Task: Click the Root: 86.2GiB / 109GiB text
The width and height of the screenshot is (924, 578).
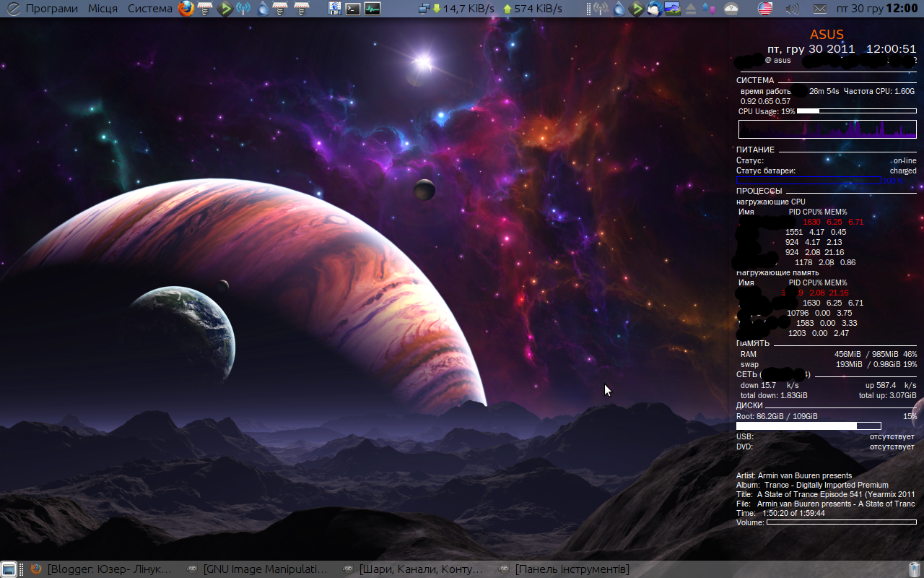Action: [x=777, y=416]
